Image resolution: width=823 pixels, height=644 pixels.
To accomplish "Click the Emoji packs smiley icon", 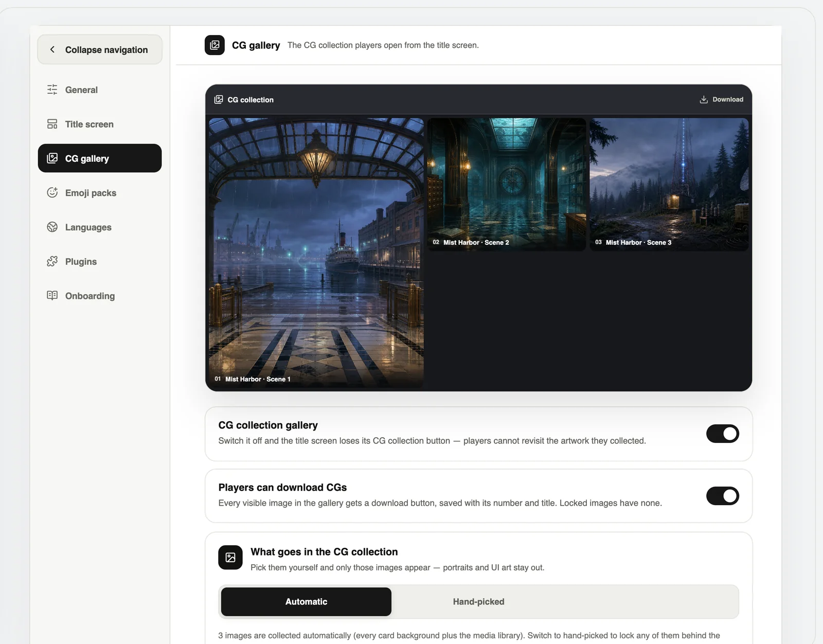I will click(52, 192).
